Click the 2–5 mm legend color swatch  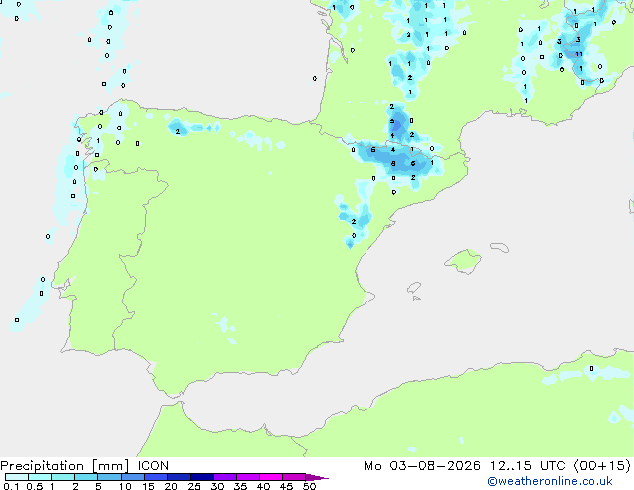[x=86, y=477]
